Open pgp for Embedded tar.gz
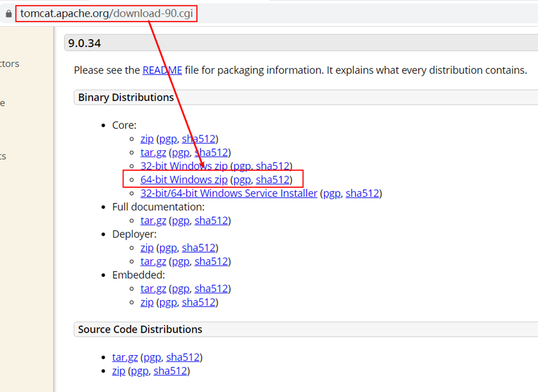Viewport: 538px width, 392px height. pyautogui.click(x=181, y=289)
